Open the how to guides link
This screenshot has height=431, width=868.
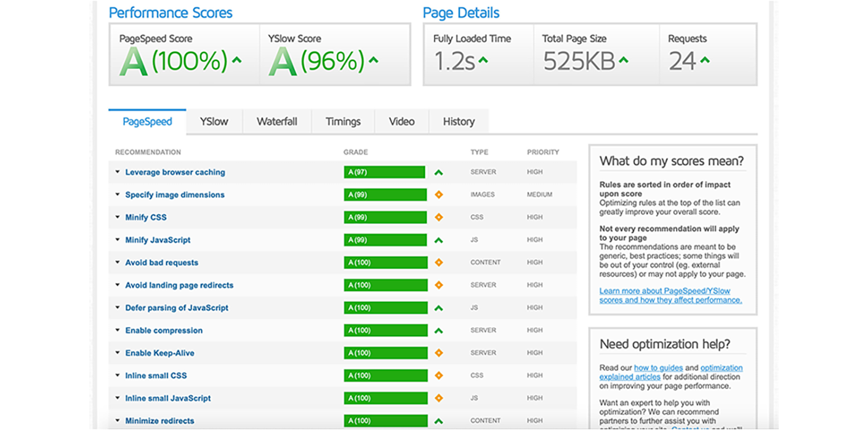click(x=658, y=368)
